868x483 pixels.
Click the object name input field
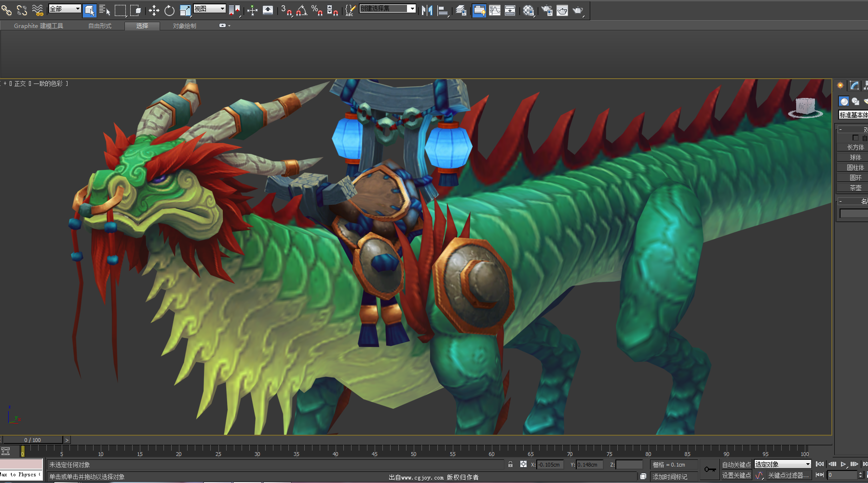(854, 213)
